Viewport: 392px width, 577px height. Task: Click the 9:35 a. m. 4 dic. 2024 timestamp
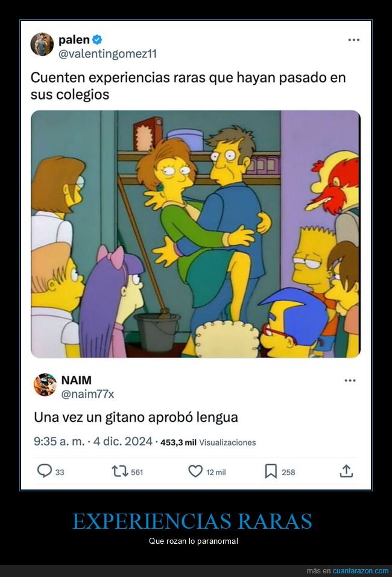click(93, 441)
